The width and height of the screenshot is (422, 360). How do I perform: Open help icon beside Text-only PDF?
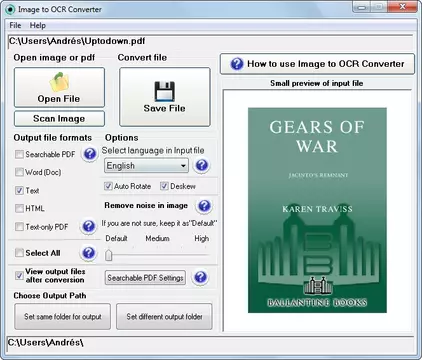(89, 227)
